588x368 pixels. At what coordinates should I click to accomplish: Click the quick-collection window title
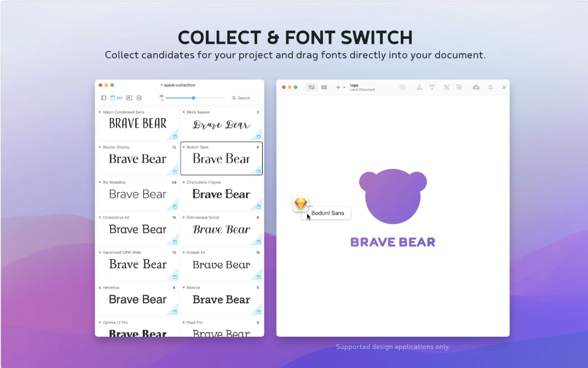[x=179, y=85]
